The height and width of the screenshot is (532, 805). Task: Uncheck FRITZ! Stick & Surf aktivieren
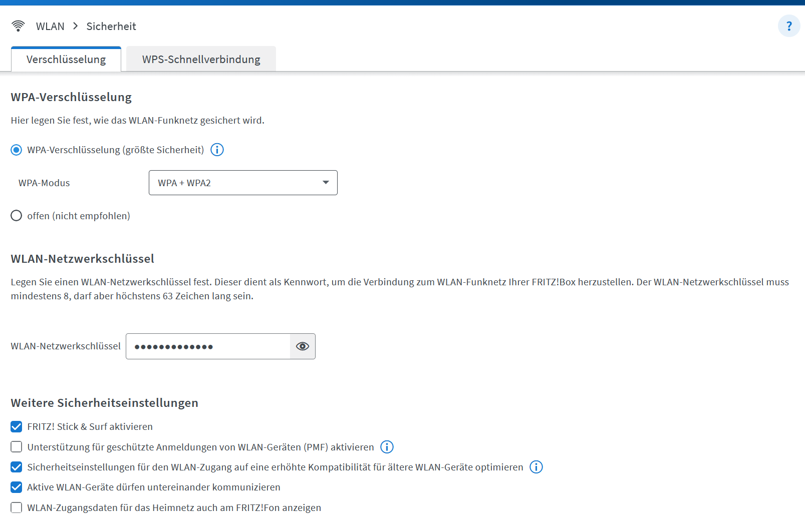17,426
